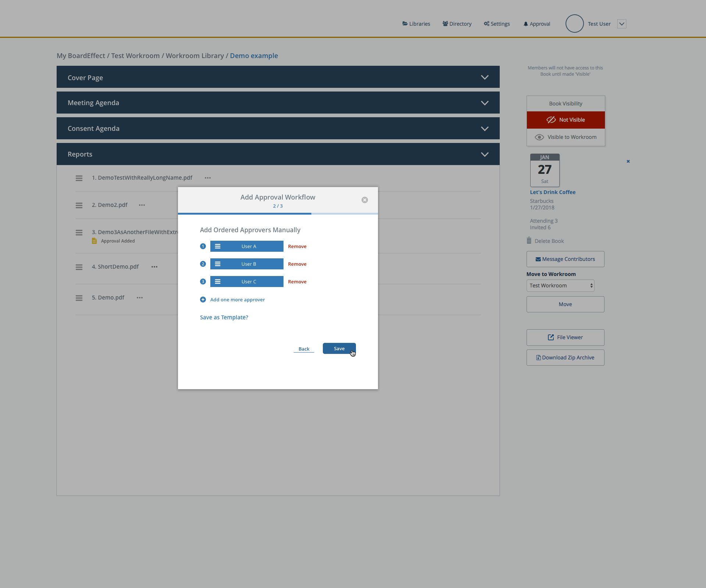Remove User B from approvers
706x588 pixels.
pyautogui.click(x=297, y=264)
